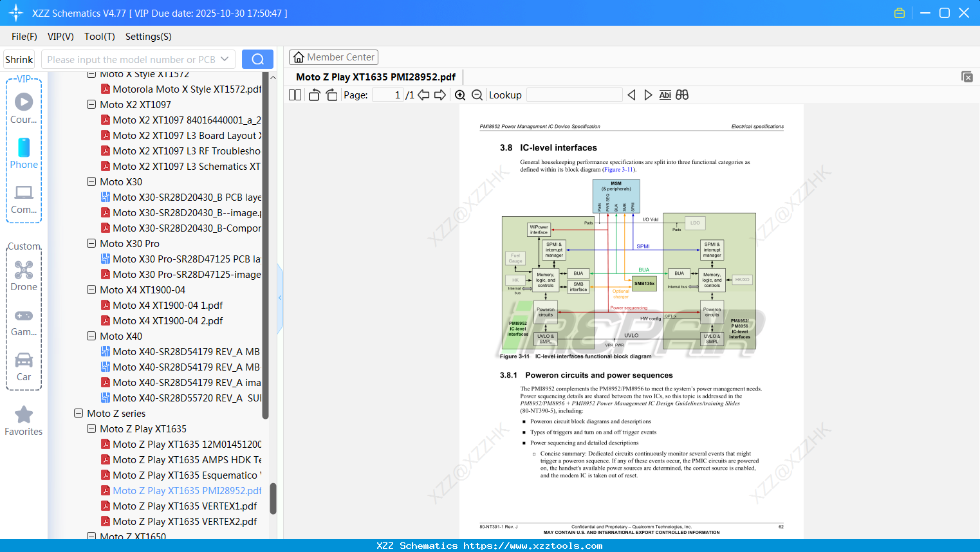Collapse the Moto X30 folder
980x552 pixels.
click(91, 181)
